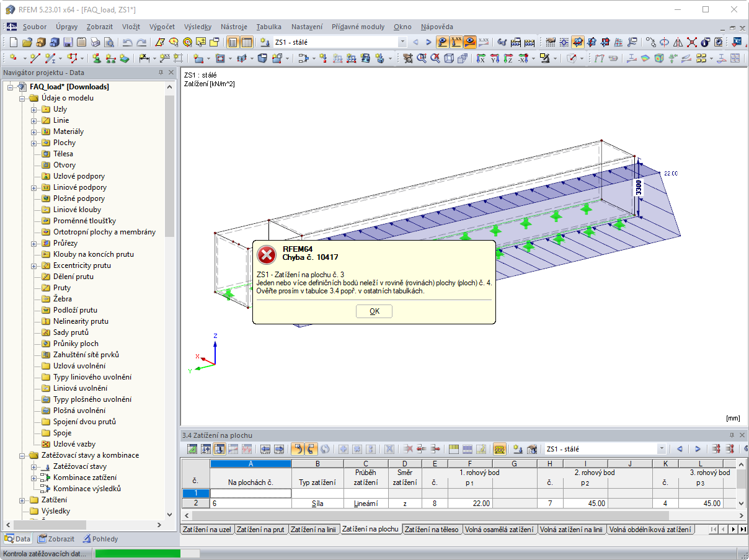Click the Redo arrow icon

coord(141,42)
